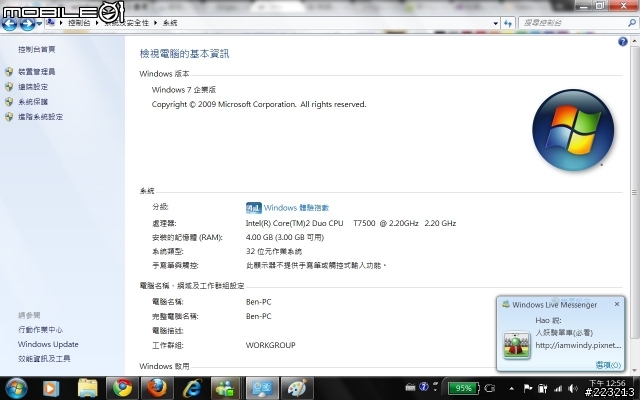Switch to Firefox on taskbar
This screenshot has width=640, height=400.
(157, 388)
